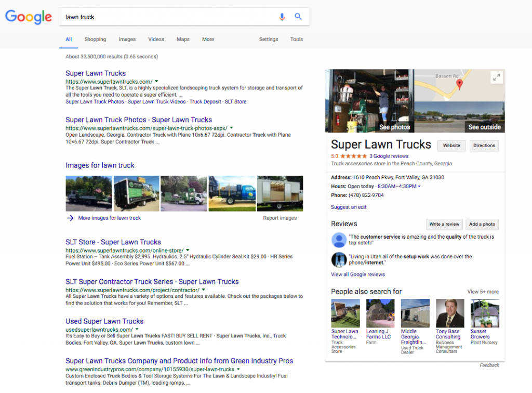Open Super Lawn Truck Photos result title
532x393 pixels.
pos(139,120)
